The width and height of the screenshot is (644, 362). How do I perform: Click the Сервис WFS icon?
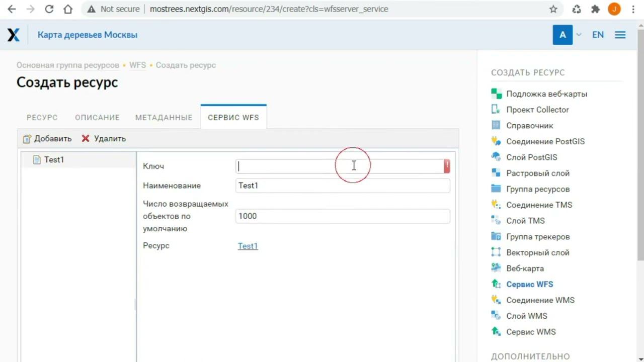point(497,284)
